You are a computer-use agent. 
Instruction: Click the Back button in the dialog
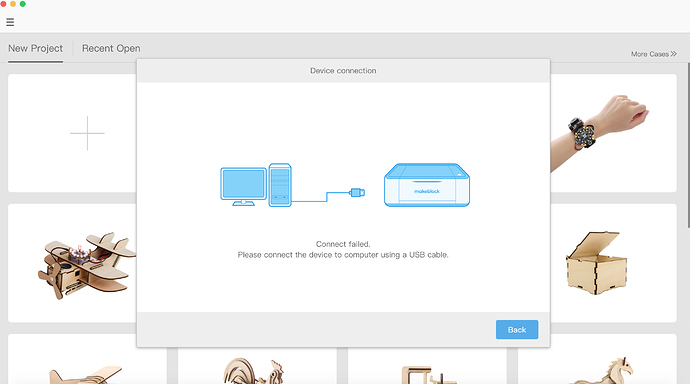pos(517,329)
